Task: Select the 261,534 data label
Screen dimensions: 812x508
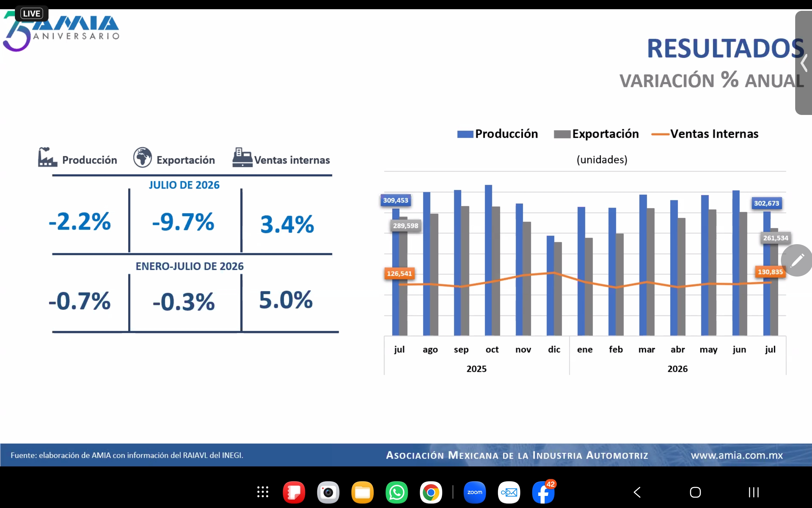Action: click(776, 238)
